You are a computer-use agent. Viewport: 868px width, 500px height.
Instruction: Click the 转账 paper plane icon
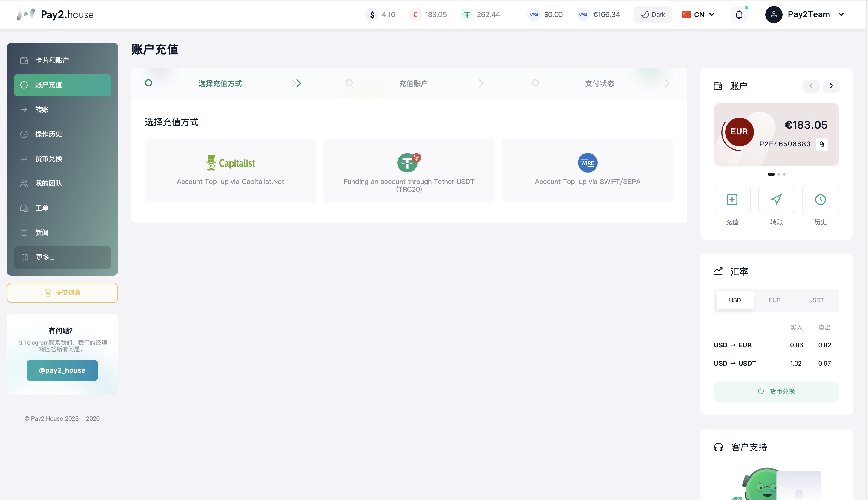pyautogui.click(x=776, y=200)
